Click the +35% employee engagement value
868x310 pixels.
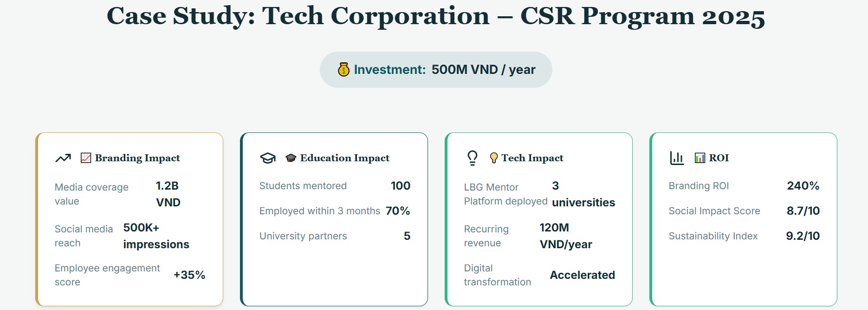pyautogui.click(x=189, y=275)
